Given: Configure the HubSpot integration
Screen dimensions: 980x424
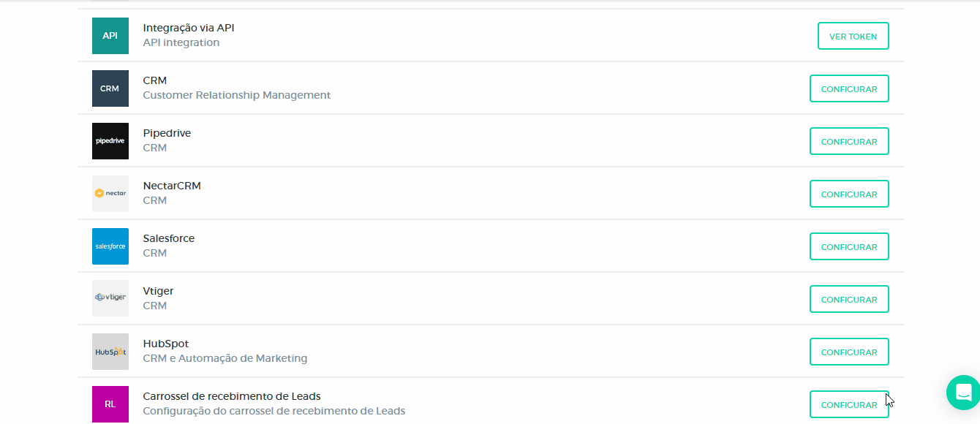Looking at the screenshot, I should pyautogui.click(x=849, y=352).
